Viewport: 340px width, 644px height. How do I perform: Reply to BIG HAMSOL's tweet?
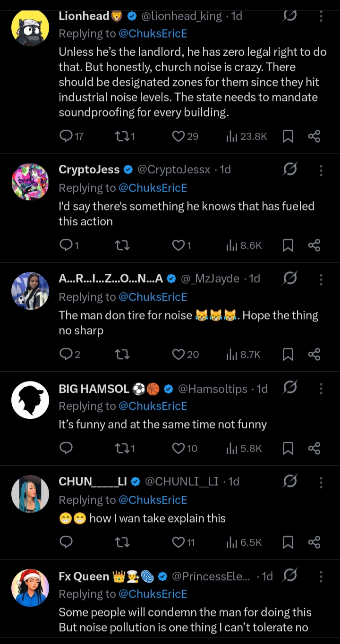click(66, 448)
